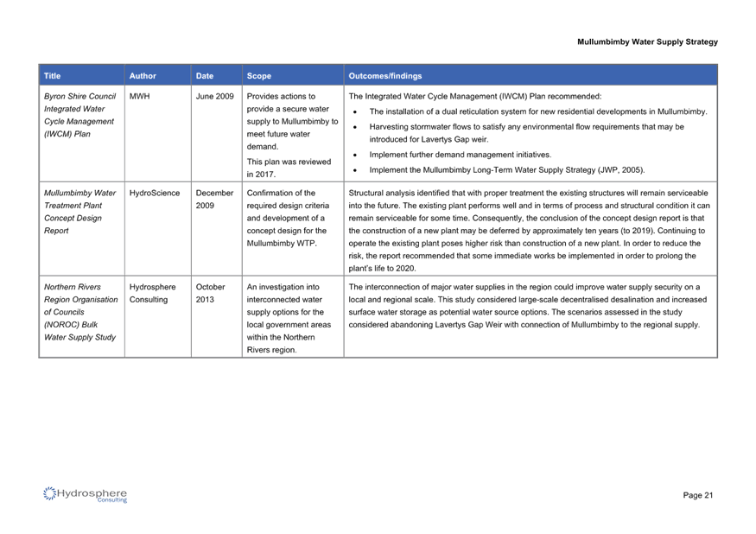Click the 'Mullumbimby Water Supply Strategy' page header
The height and width of the screenshot is (534, 756).
click(x=647, y=42)
